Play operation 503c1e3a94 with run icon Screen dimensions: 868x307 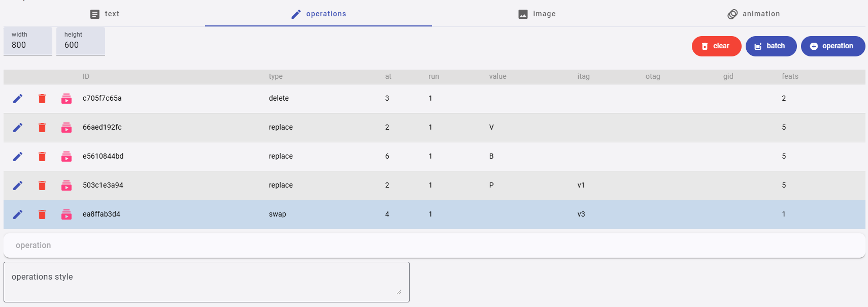point(66,186)
